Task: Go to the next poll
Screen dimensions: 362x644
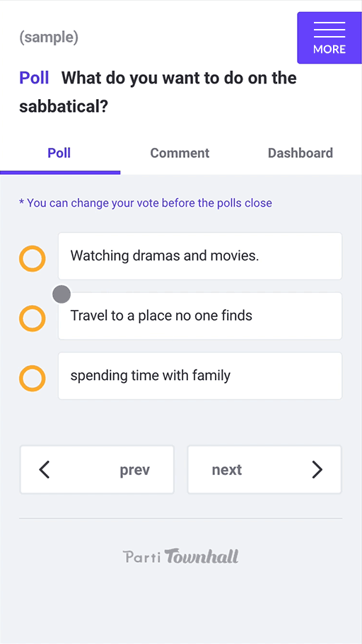Action: (264, 469)
